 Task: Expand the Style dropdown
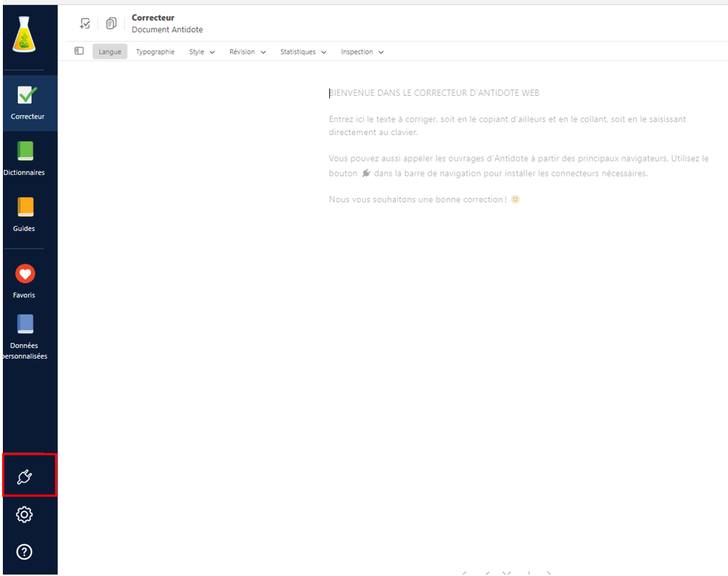pos(202,51)
